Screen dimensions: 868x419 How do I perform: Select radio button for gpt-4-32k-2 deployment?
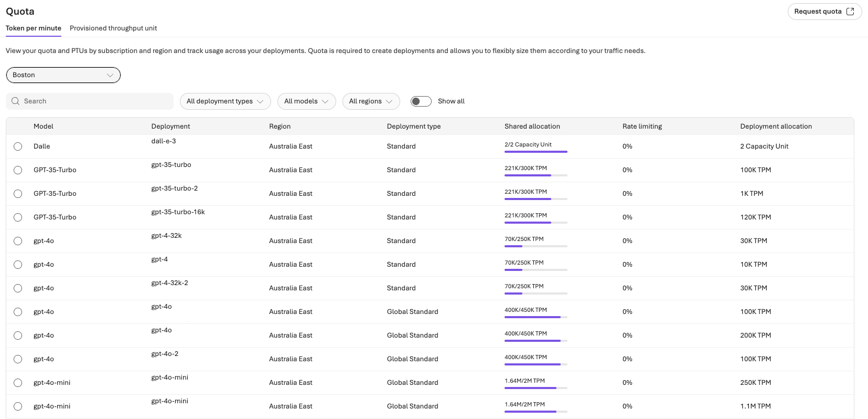click(x=18, y=288)
